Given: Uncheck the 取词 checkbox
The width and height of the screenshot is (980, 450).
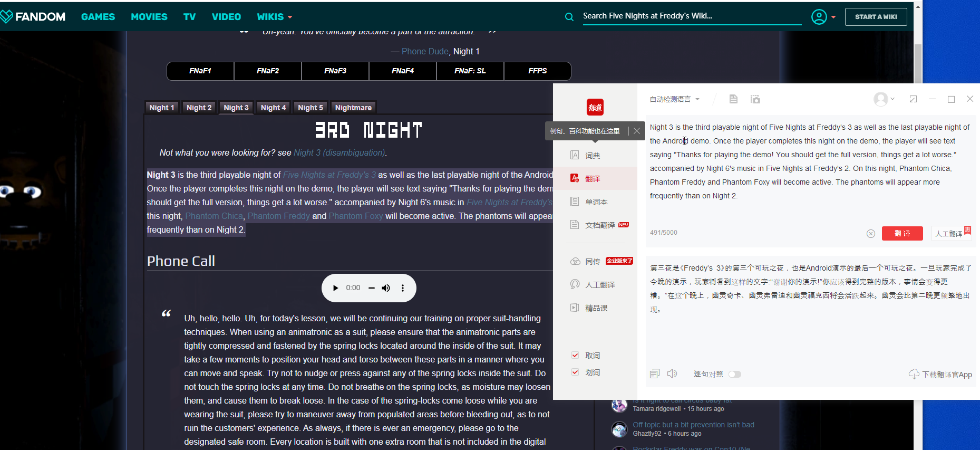Looking at the screenshot, I should (x=575, y=355).
